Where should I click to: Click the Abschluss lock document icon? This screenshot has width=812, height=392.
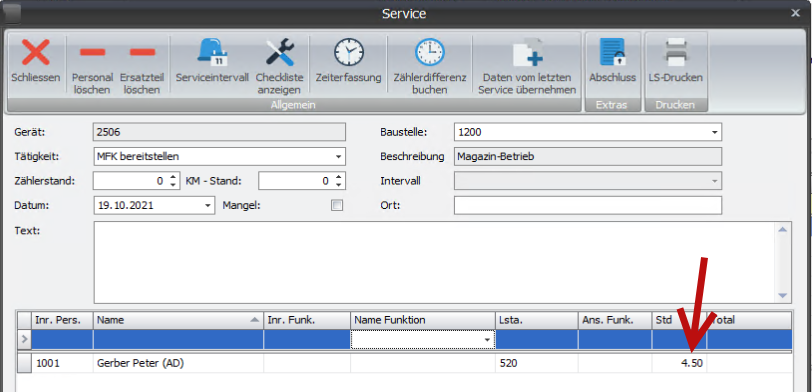tap(613, 52)
